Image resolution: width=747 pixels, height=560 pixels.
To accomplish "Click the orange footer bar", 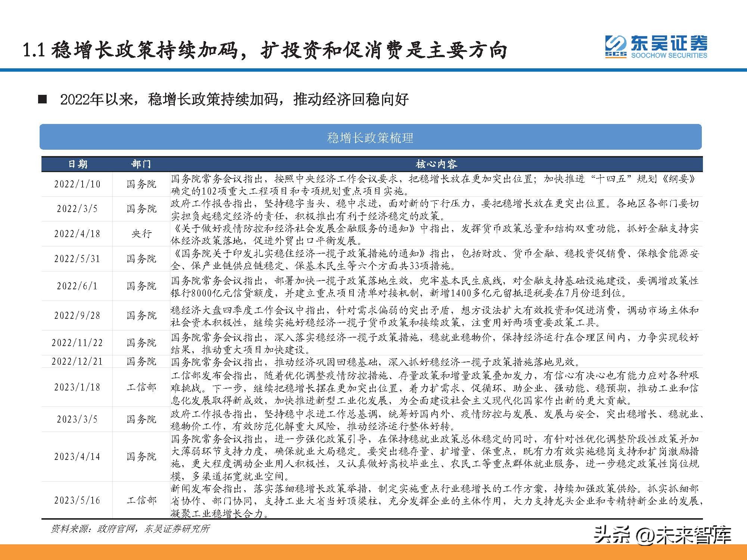I will coord(373,554).
